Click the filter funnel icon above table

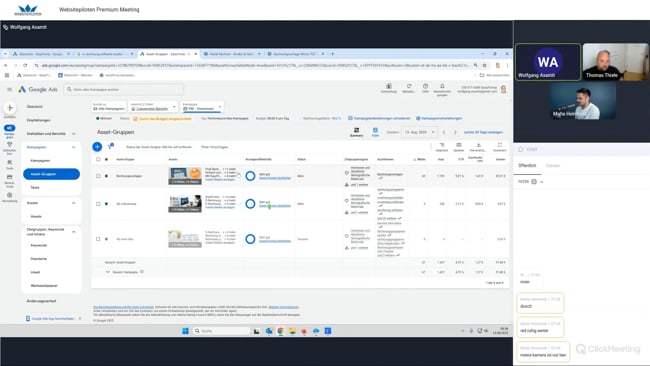coord(111,146)
